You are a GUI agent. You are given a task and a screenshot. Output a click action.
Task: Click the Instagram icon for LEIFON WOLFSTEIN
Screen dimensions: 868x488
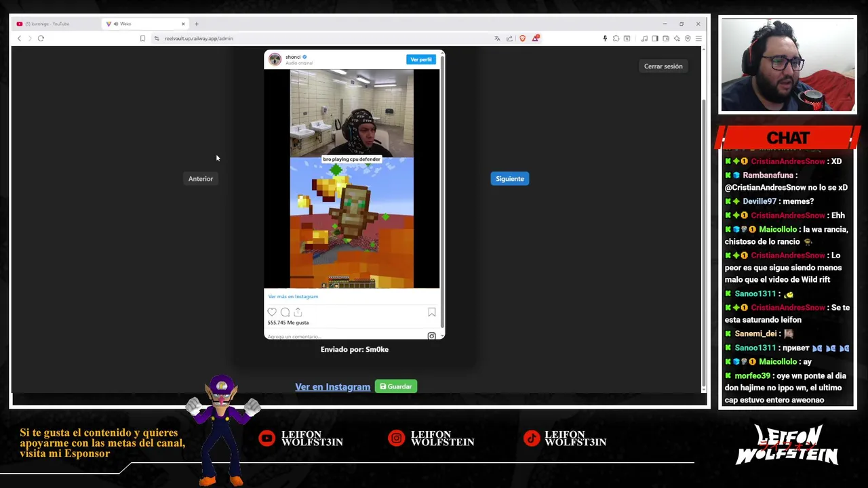click(x=396, y=439)
